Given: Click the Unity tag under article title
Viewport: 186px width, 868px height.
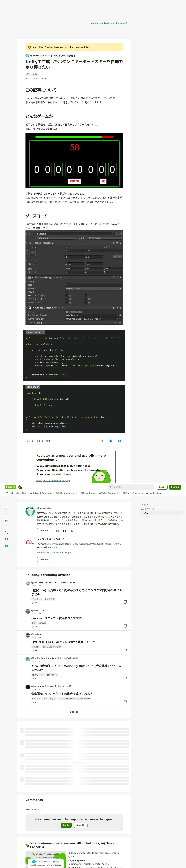Looking at the screenshot, I should (34, 74).
